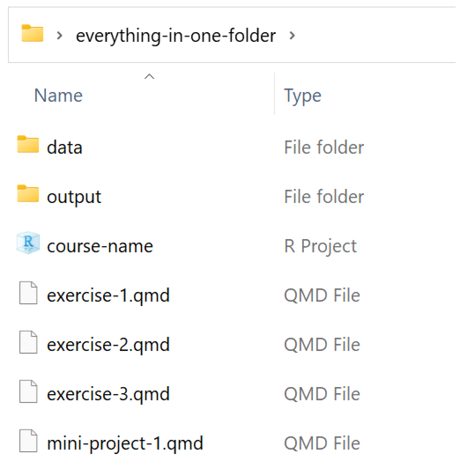The image size is (456, 476).
Task: Click the exercise-2.qmd file icon
Action: 28,343
